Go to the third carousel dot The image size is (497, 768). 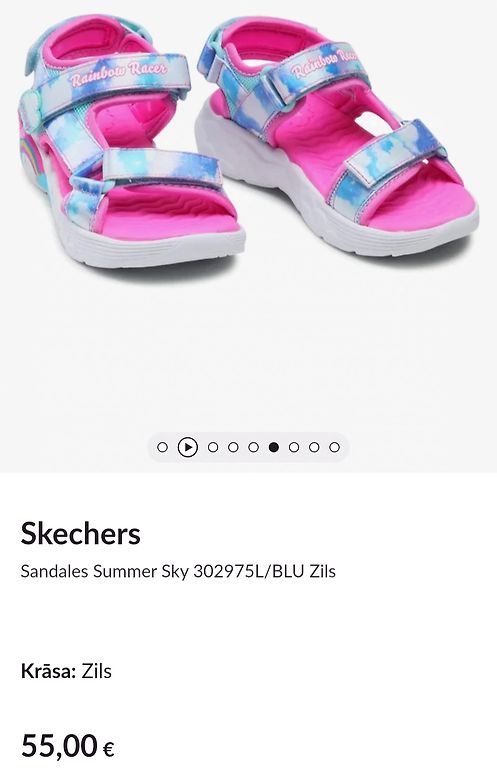(x=213, y=447)
